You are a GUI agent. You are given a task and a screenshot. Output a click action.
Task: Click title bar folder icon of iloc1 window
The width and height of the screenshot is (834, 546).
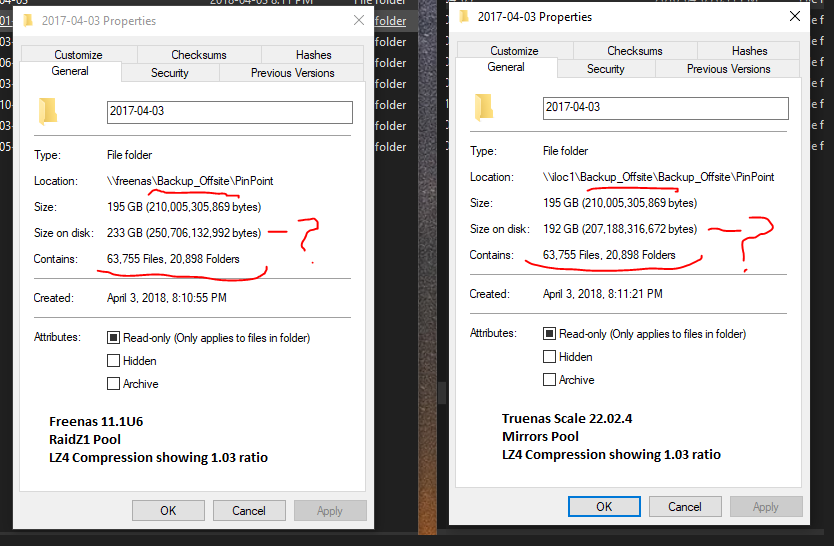[x=464, y=16]
